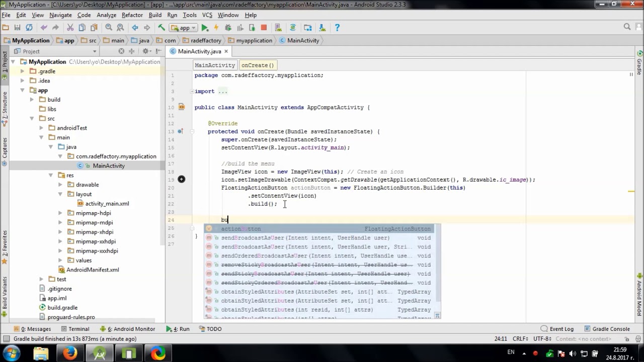Image resolution: width=644 pixels, height=362 pixels.
Task: Click the UTF-8 encoding in status bar
Action: [x=543, y=339]
